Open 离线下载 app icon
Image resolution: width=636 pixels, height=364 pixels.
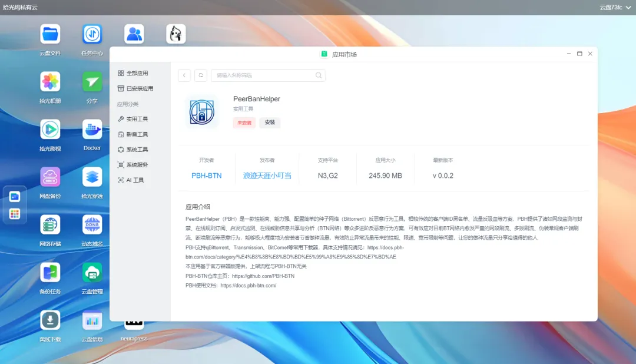(x=50, y=320)
